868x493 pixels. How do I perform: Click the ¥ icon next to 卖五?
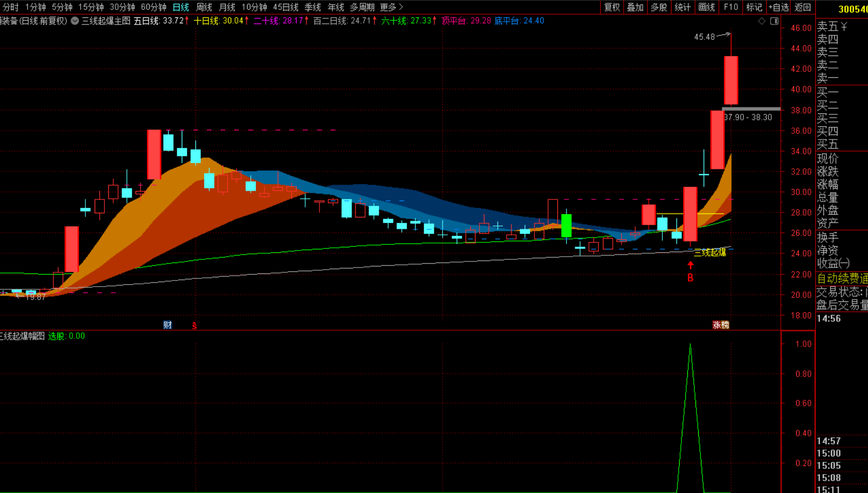pos(844,26)
